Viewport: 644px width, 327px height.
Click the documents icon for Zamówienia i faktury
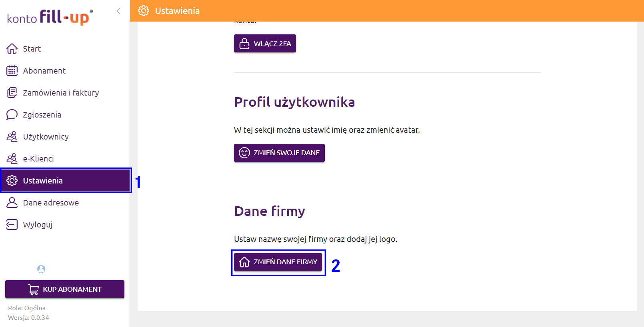12,93
